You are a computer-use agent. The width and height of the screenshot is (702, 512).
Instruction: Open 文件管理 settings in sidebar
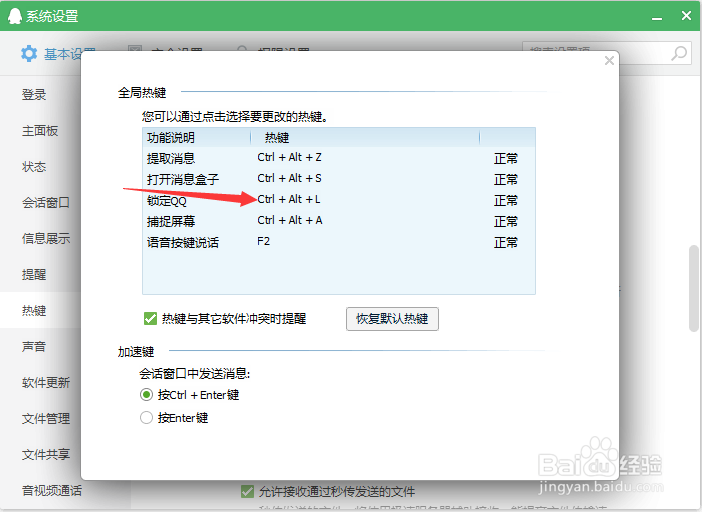click(x=46, y=418)
